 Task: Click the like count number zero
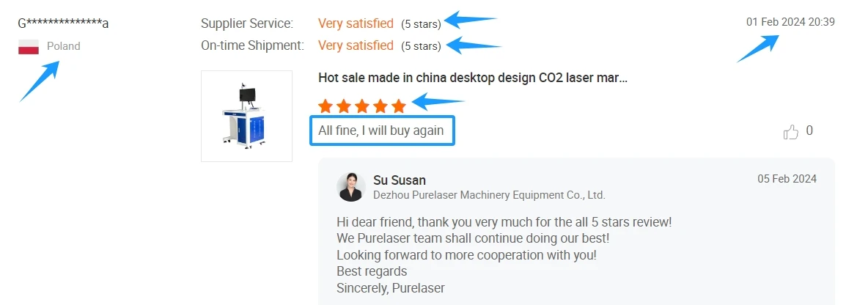coord(809,131)
